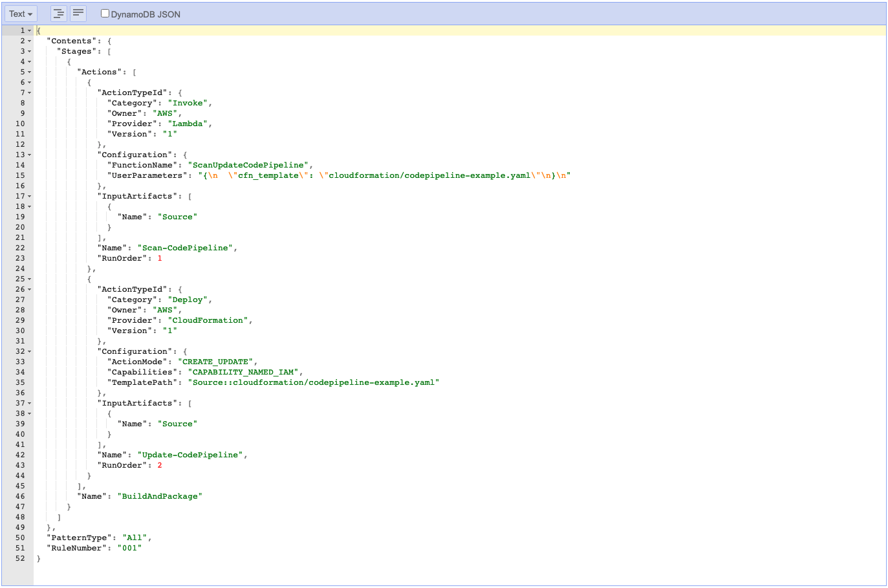Click the "All" PatternType value
Viewport: 888px width, 588px height.
click(135, 538)
